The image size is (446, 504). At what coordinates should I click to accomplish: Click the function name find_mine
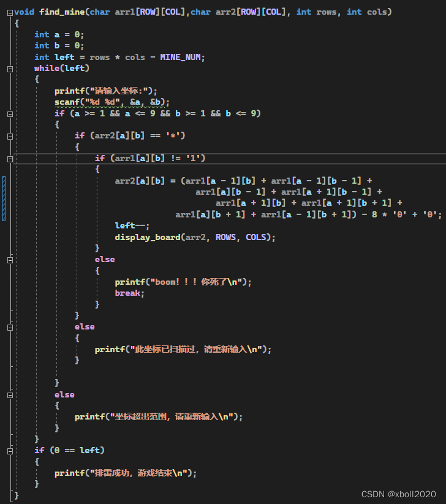point(62,12)
